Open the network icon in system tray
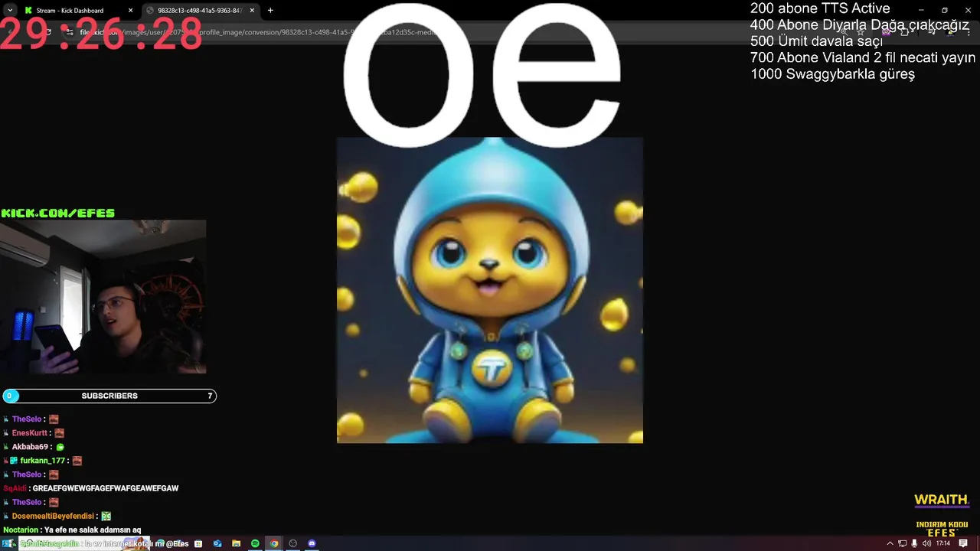980x551 pixels. 903,543
